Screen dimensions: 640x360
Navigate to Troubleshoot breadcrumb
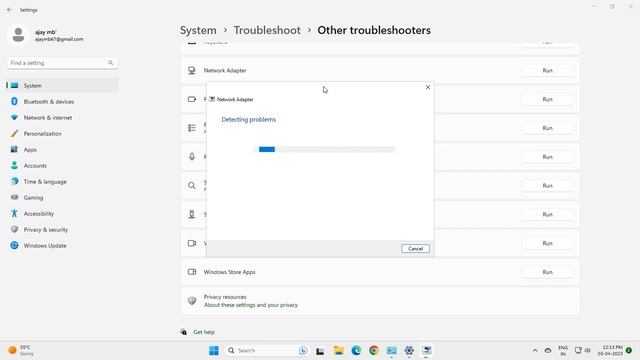pyautogui.click(x=267, y=30)
